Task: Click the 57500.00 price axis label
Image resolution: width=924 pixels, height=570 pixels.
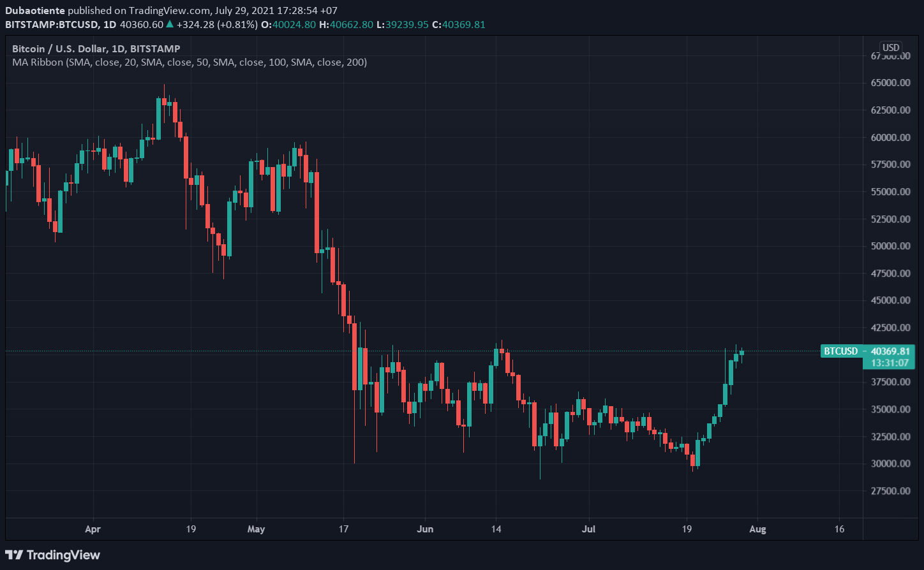Action: pyautogui.click(x=891, y=164)
